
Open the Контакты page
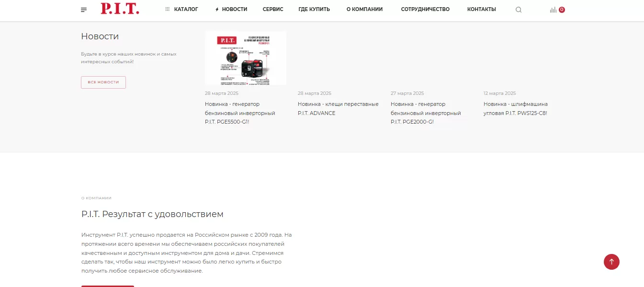(x=482, y=9)
